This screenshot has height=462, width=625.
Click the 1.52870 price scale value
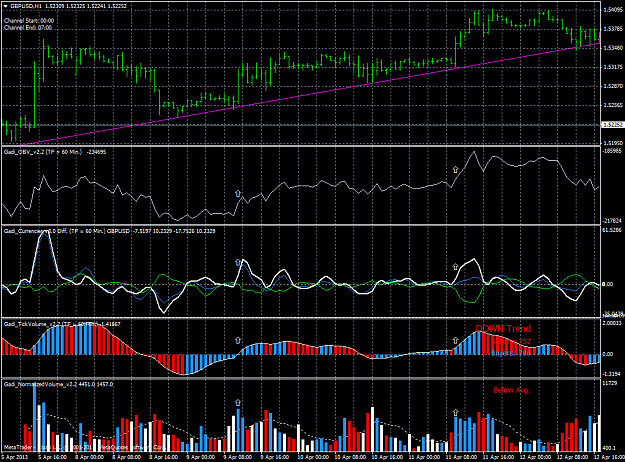pyautogui.click(x=613, y=86)
